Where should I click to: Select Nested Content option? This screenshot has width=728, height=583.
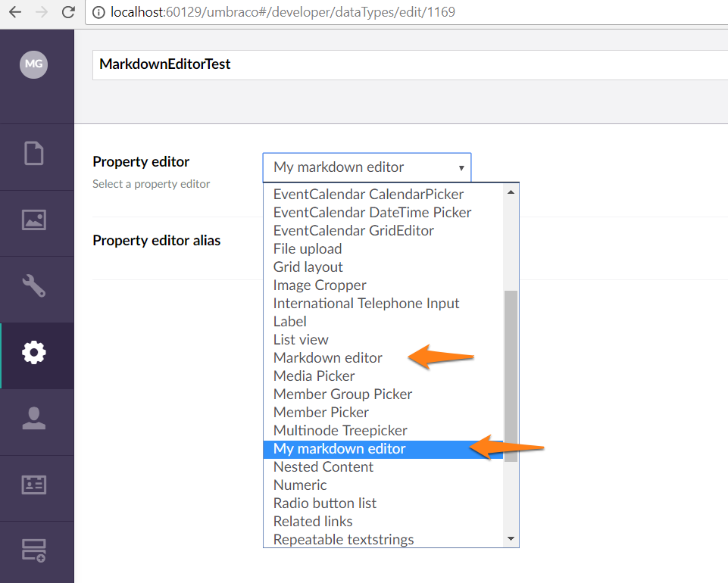(x=383, y=466)
